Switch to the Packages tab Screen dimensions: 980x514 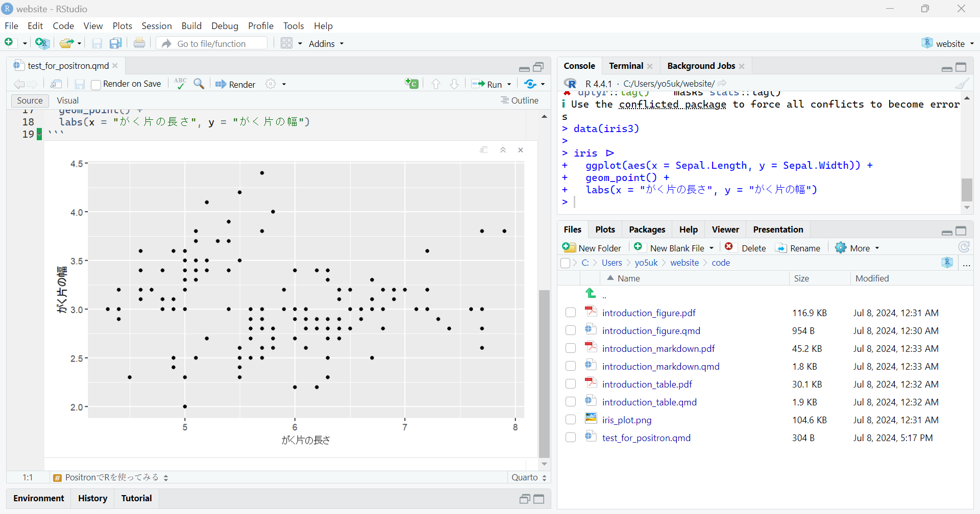647,229
